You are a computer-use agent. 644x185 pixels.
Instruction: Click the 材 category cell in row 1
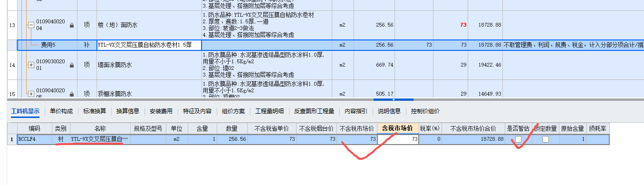click(61, 139)
